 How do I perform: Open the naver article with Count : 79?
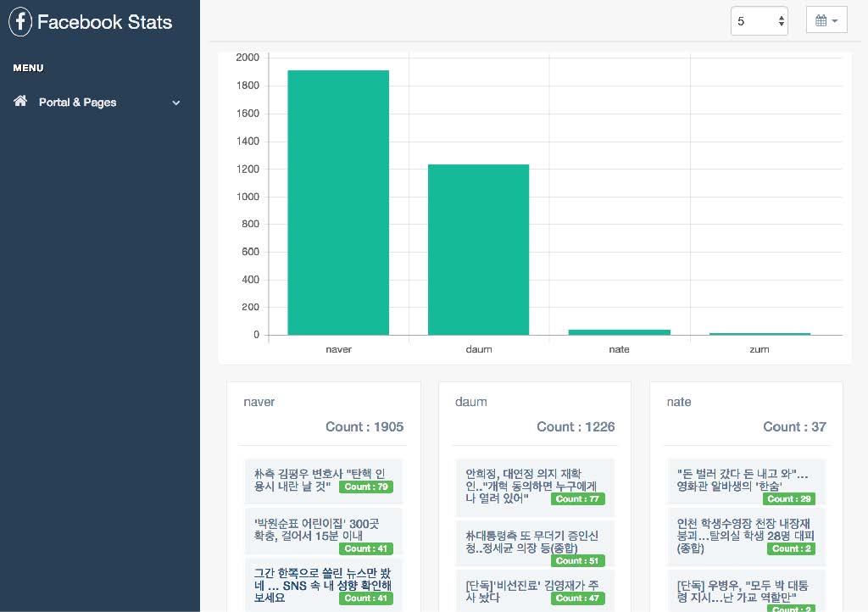pos(323,481)
